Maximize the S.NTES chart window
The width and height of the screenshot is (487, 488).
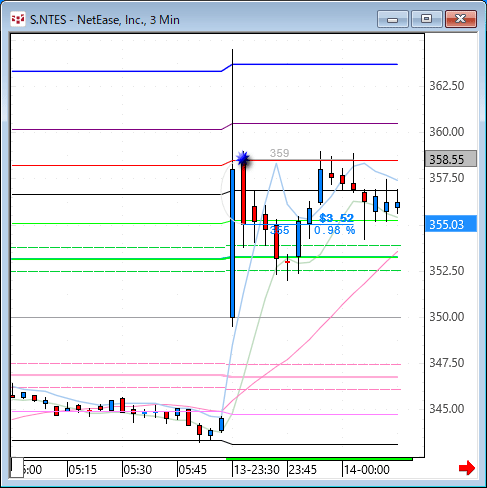click(426, 19)
